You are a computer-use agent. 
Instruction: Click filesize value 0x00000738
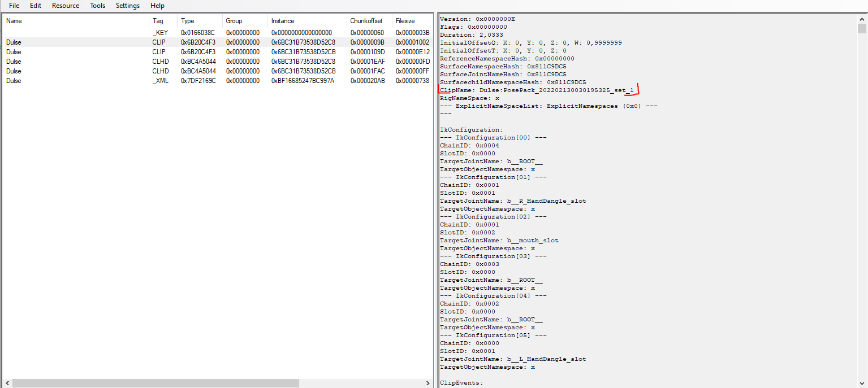(413, 81)
